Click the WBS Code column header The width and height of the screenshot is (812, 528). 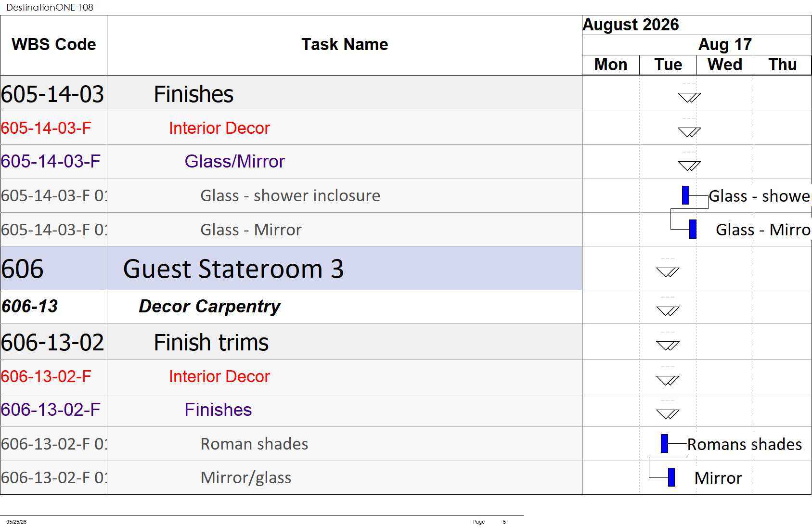(53, 45)
